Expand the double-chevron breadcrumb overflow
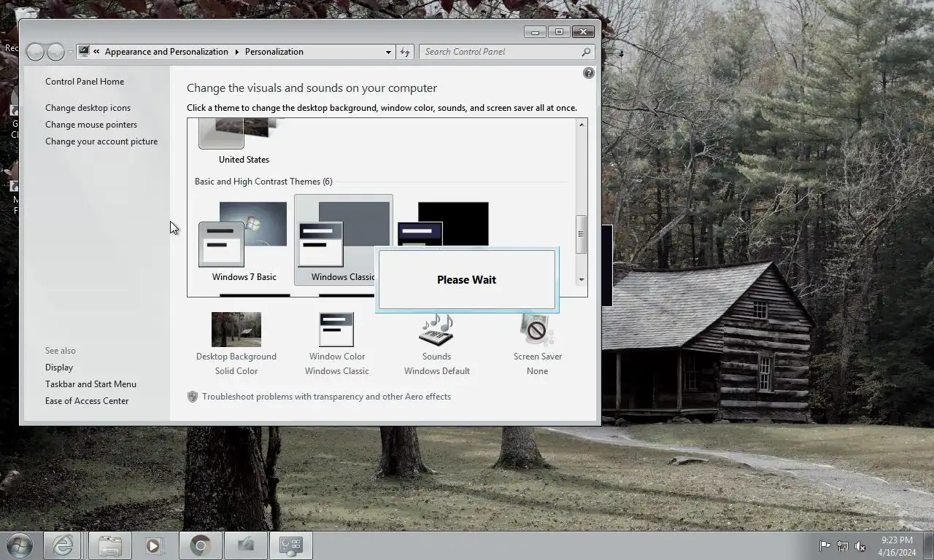934x560 pixels. [x=96, y=52]
